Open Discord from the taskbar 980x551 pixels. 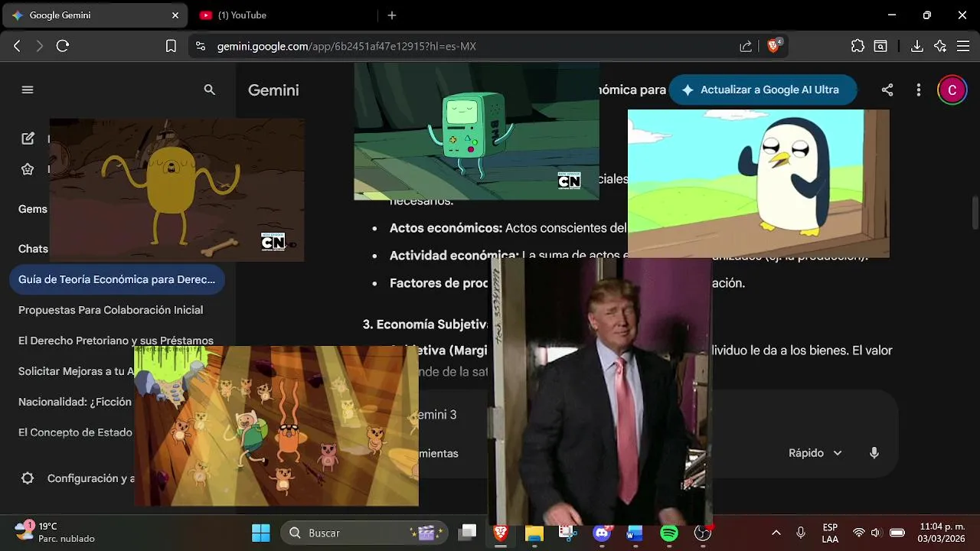[x=602, y=533]
